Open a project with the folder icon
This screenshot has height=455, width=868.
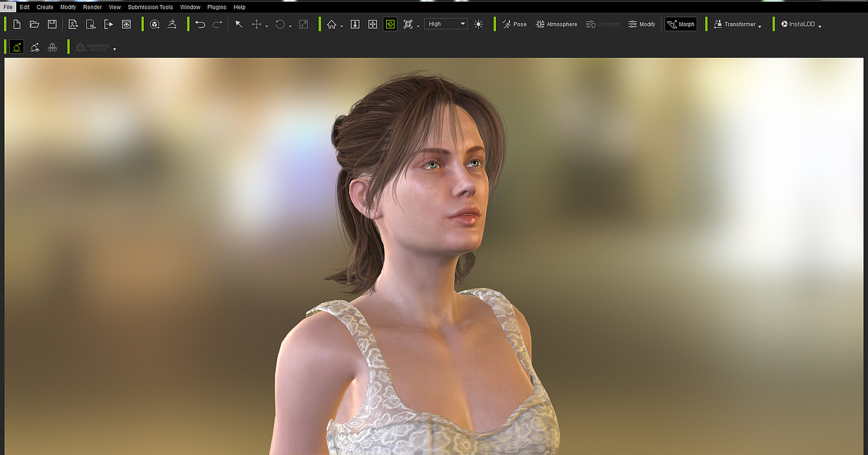pyautogui.click(x=35, y=24)
